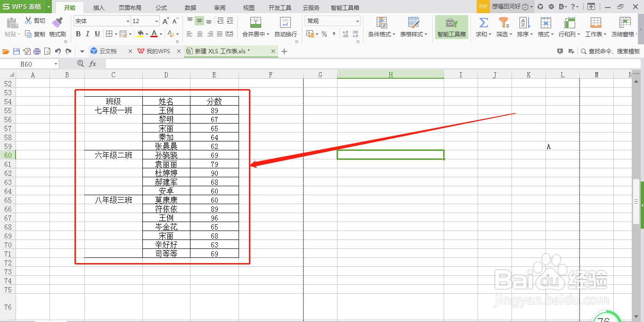Switch to the 插入 (Insert) tab

click(99, 8)
